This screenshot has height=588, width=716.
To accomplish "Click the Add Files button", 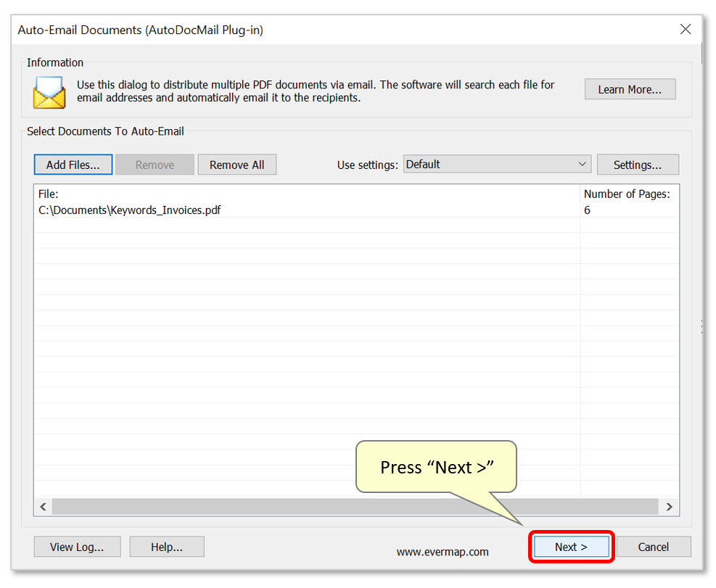I will pos(73,164).
